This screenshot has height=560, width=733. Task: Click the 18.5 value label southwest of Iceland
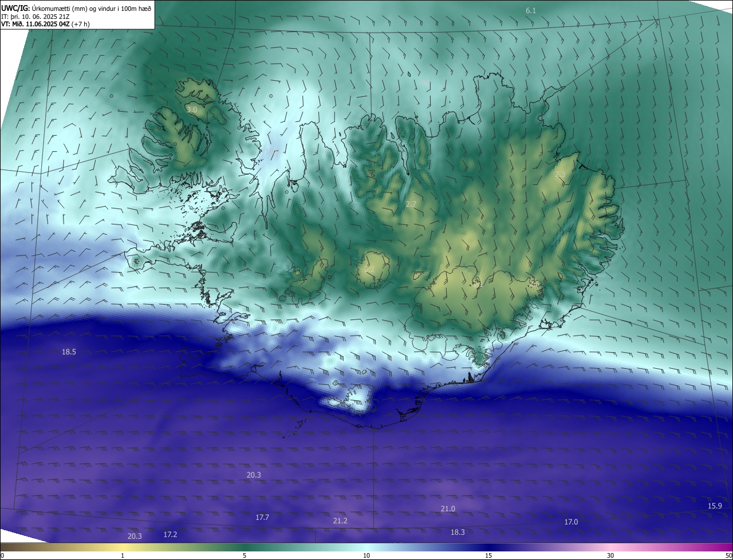tap(69, 352)
